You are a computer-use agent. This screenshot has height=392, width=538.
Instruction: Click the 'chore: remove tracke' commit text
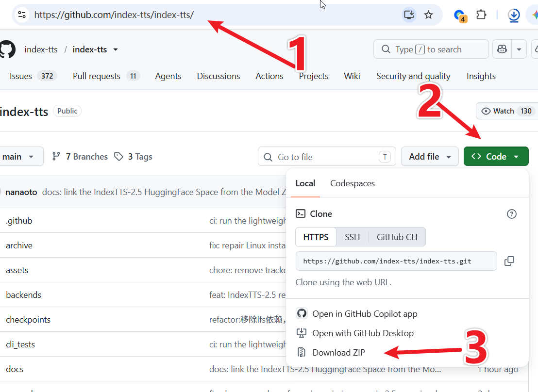tap(247, 270)
